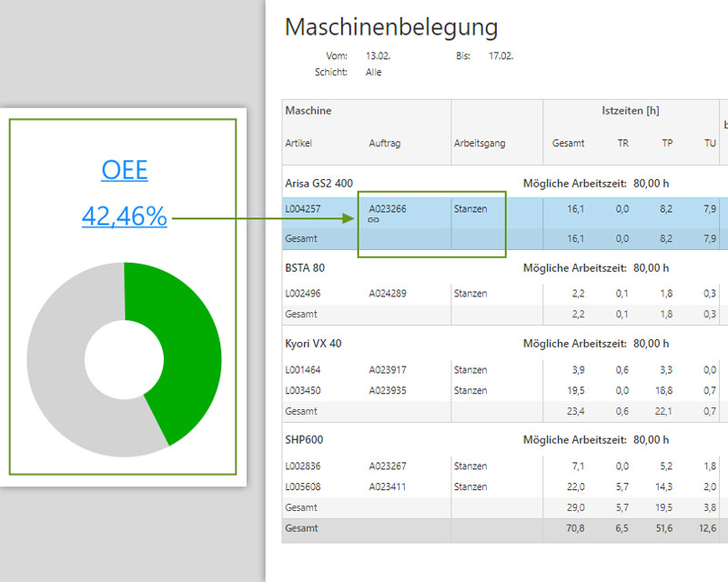This screenshot has width=728, height=582.
Task: Click the chain link icon under order A023266
Action: point(372,221)
